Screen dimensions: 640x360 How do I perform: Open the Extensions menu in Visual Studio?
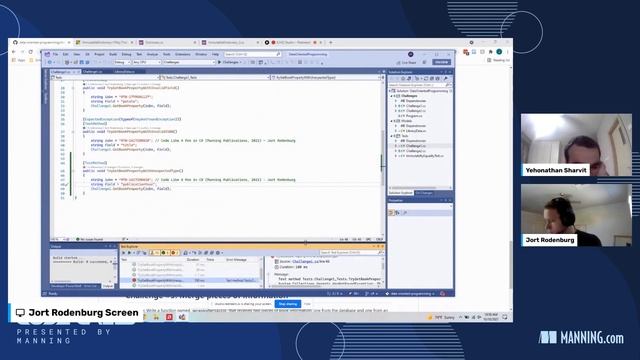(x=182, y=54)
